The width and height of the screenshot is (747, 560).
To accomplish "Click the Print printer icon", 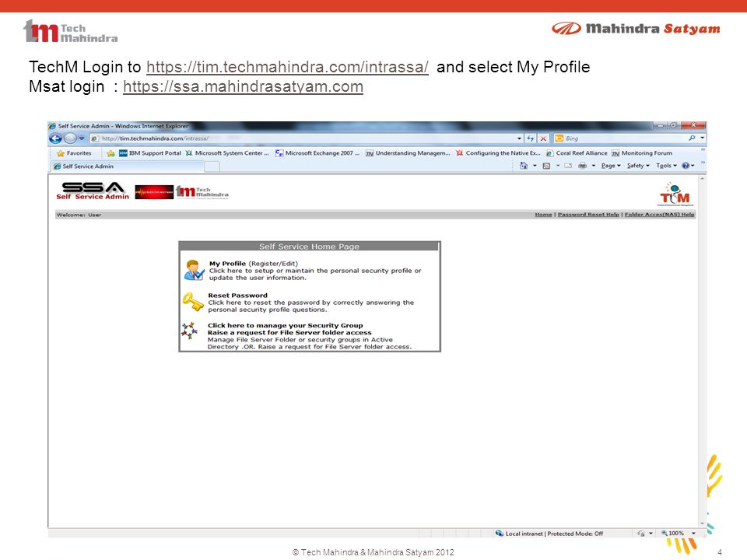I will click(x=582, y=166).
